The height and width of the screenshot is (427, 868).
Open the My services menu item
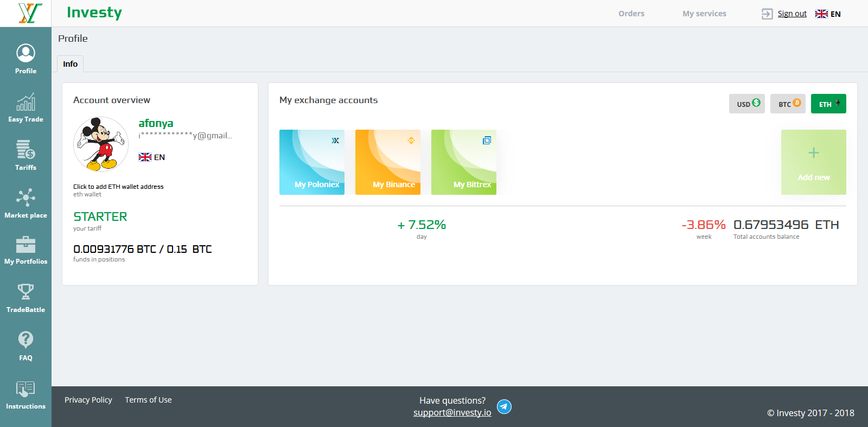pos(704,14)
